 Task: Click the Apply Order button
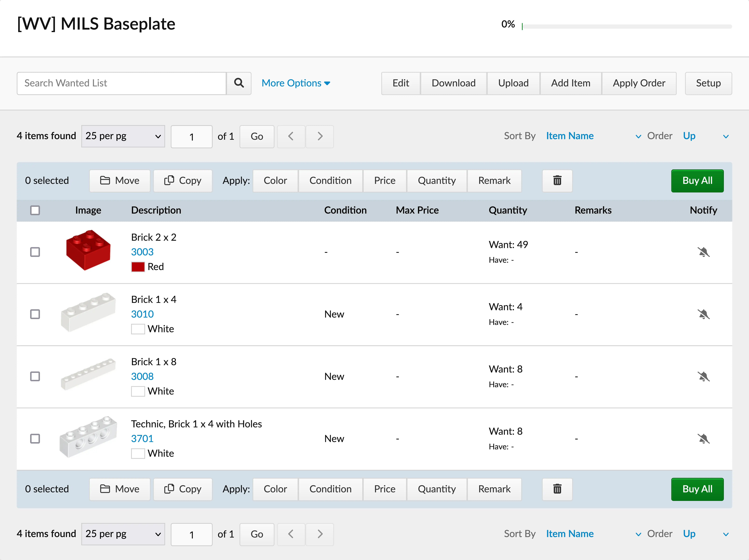coord(639,83)
